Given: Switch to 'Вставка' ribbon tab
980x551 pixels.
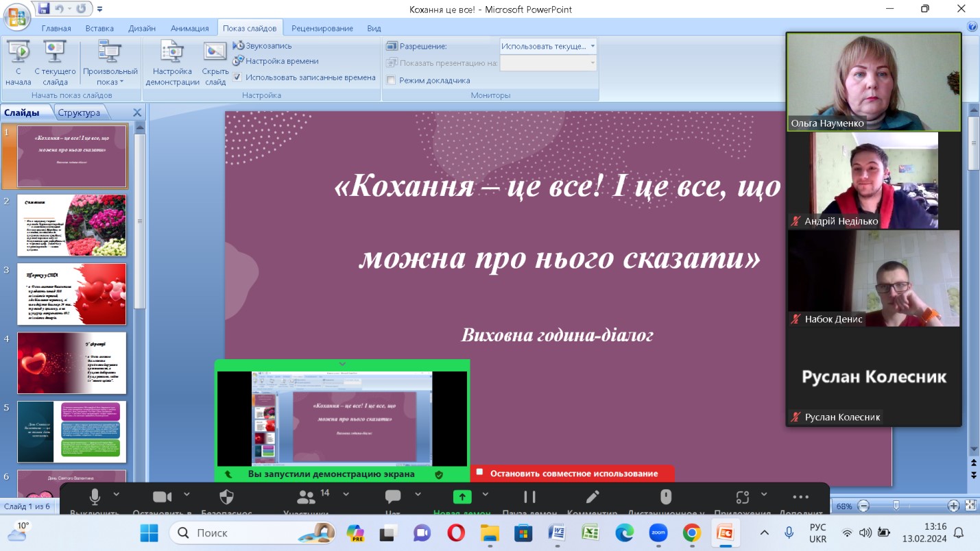Looking at the screenshot, I should 99,28.
